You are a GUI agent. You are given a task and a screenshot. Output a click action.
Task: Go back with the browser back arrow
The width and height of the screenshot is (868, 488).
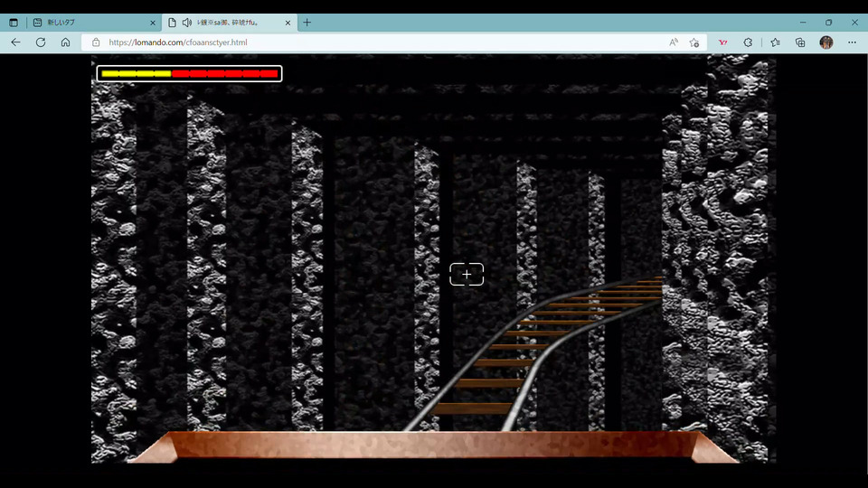coord(15,42)
